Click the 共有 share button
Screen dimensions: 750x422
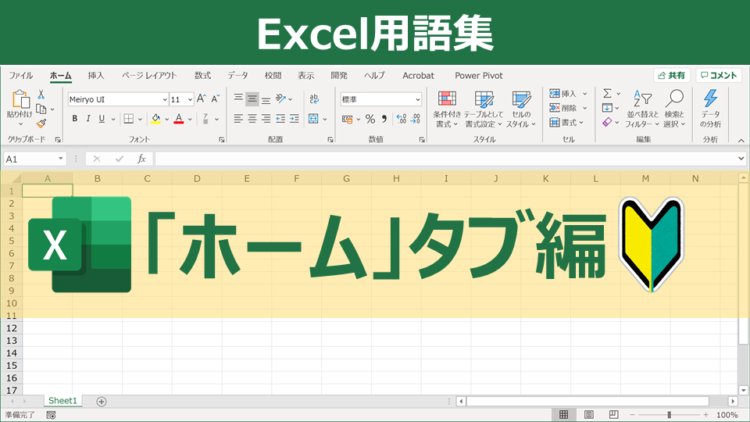[672, 76]
